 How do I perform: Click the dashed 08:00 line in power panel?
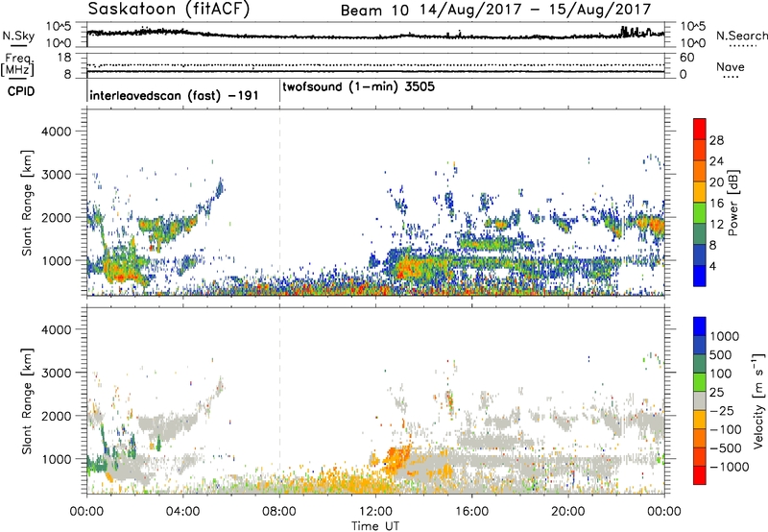tap(279, 203)
